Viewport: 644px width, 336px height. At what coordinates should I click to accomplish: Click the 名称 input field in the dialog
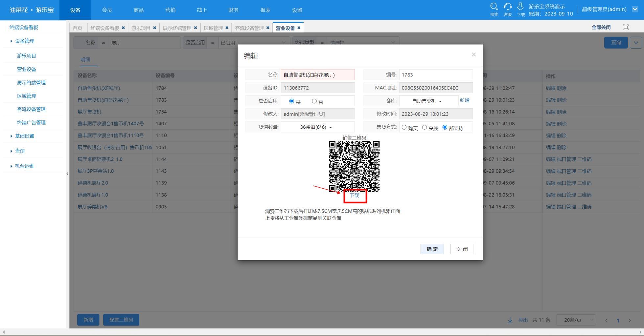(x=318, y=75)
